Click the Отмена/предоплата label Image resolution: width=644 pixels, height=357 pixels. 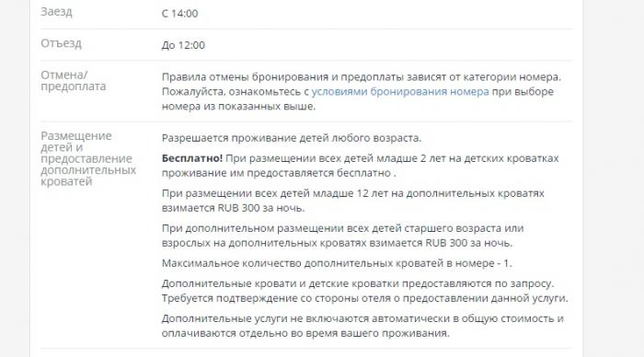click(73, 81)
